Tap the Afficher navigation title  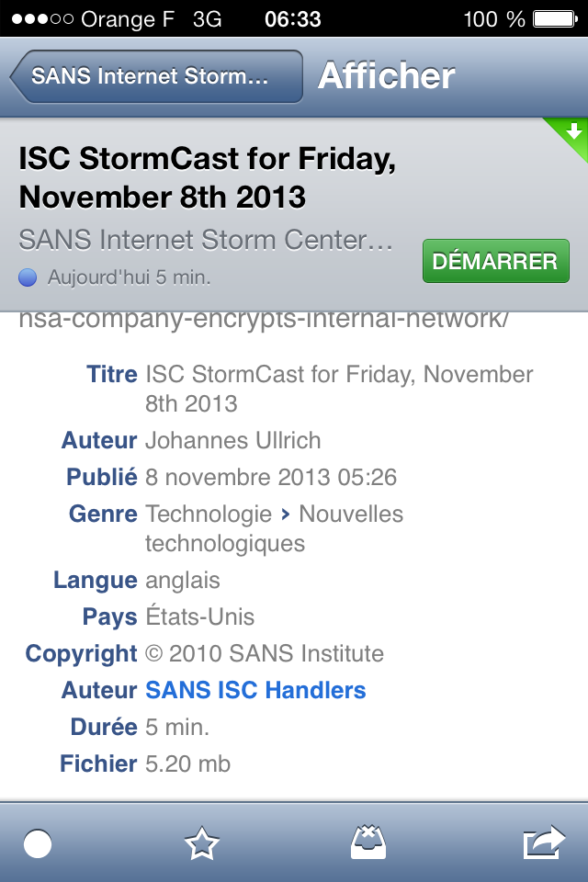point(386,76)
